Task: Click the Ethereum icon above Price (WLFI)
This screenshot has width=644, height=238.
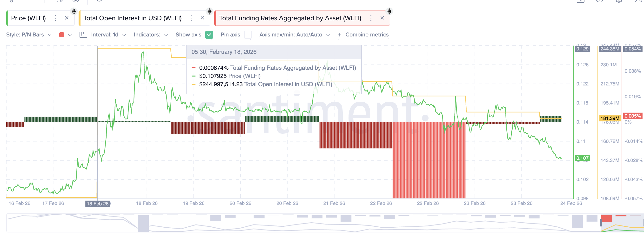Action: (x=74, y=11)
